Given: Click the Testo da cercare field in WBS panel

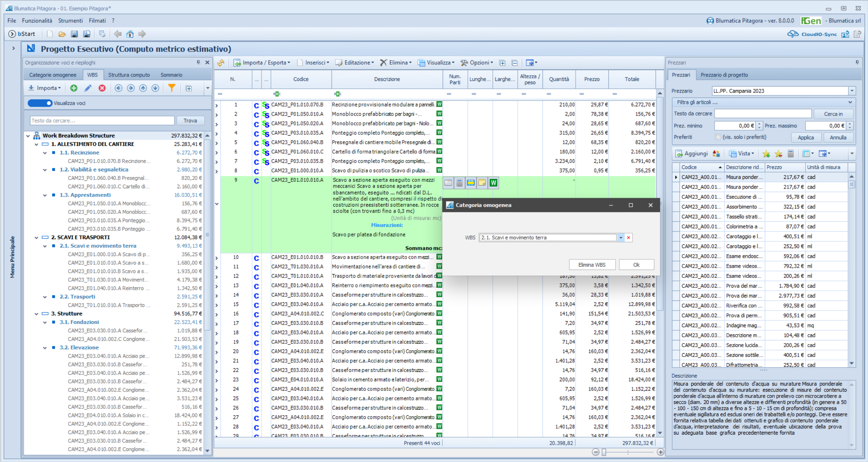Looking at the screenshot, I should click(102, 120).
